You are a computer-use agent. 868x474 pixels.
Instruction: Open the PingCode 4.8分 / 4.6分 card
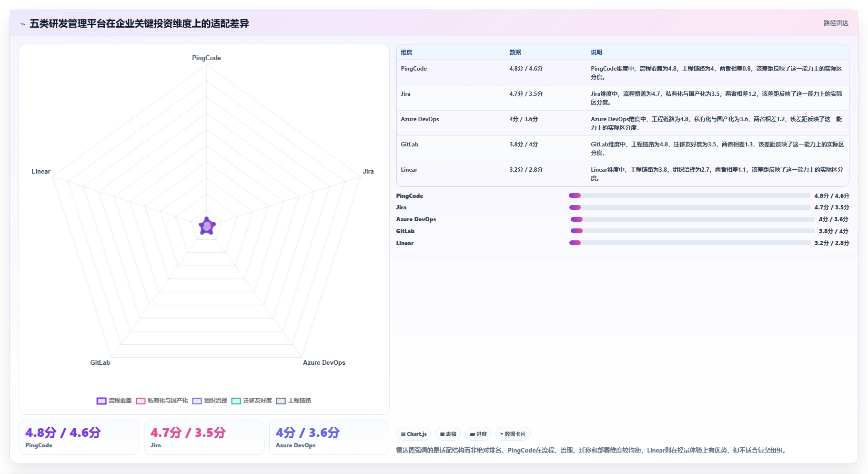point(79,437)
